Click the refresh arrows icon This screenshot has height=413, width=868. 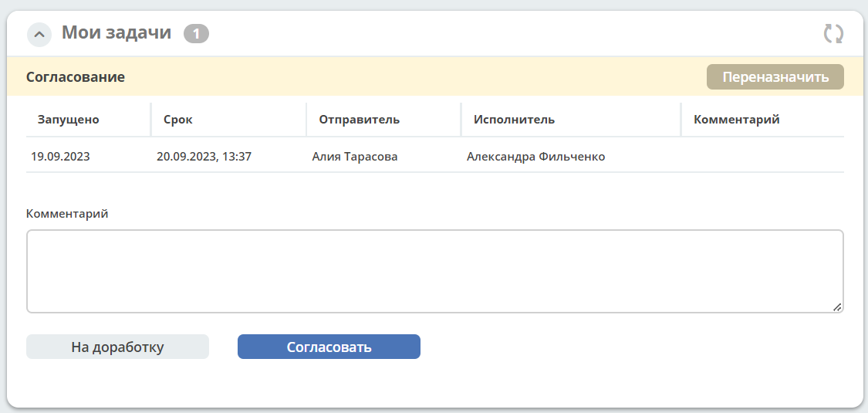coord(833,34)
